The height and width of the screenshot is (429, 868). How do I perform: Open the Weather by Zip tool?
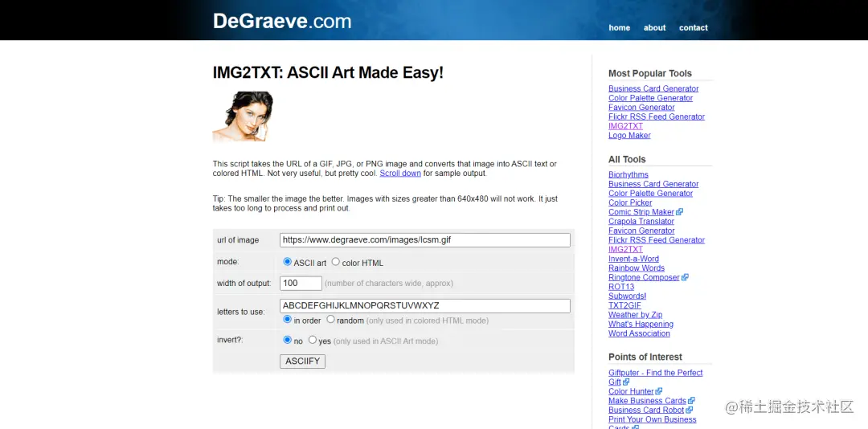635,315
